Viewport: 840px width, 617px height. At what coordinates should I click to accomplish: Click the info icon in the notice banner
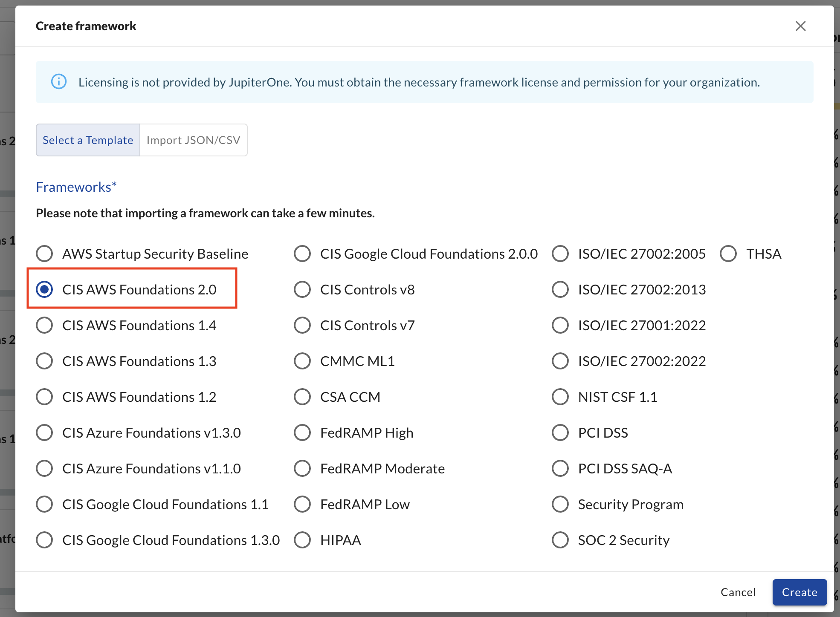coord(59,82)
